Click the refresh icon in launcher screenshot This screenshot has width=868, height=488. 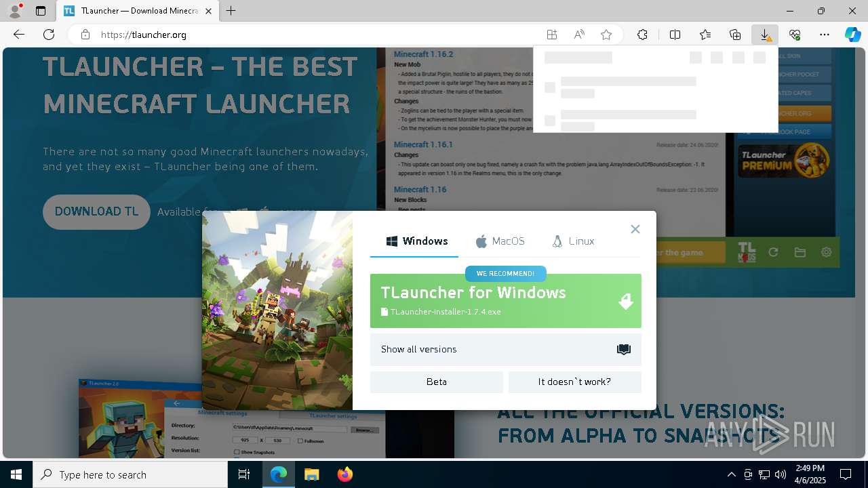click(x=773, y=252)
